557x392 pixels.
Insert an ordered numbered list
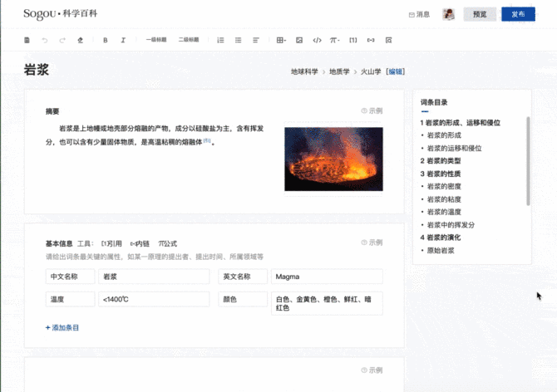[220, 40]
